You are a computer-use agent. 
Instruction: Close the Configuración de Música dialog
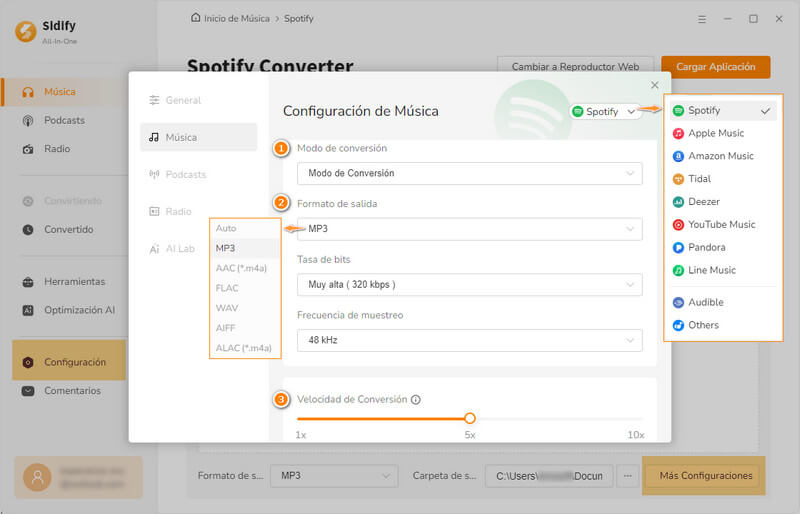[x=655, y=85]
